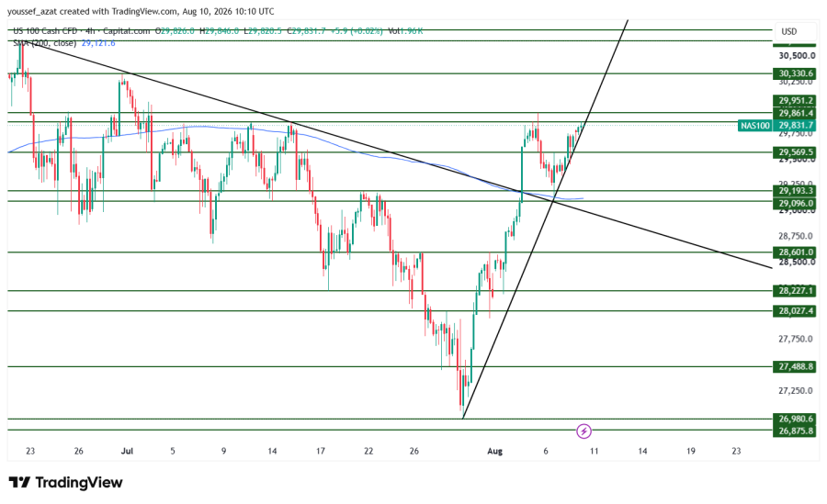Select the 28,027.4 price level label
Screen dimensions: 827x504
click(x=795, y=310)
